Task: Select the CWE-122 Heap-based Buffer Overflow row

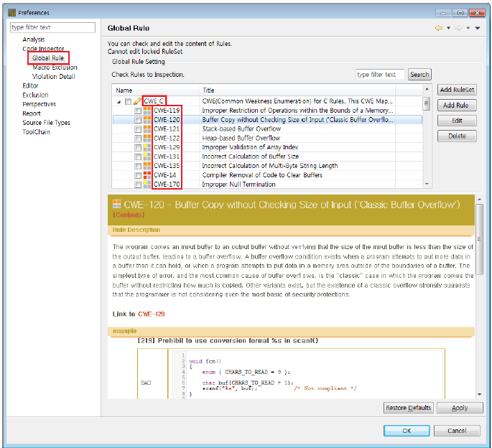Action: (267, 139)
